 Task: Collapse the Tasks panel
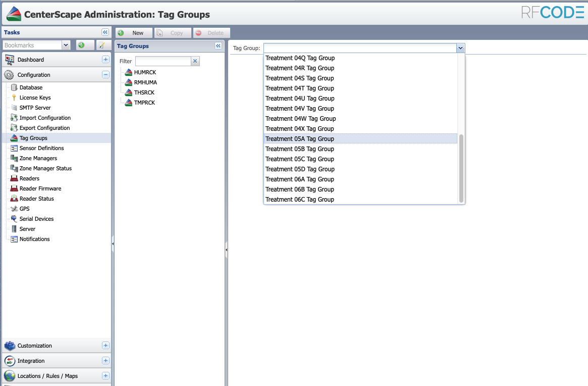pos(105,32)
